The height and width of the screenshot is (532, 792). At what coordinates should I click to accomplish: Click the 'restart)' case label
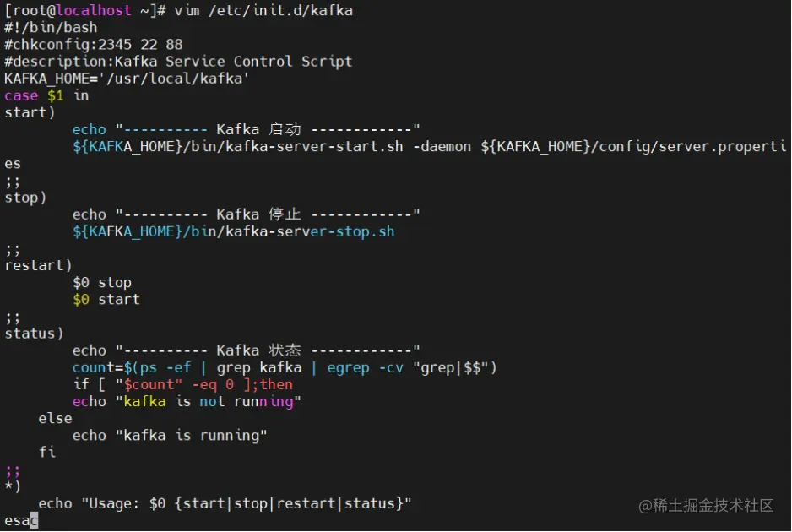(x=38, y=266)
